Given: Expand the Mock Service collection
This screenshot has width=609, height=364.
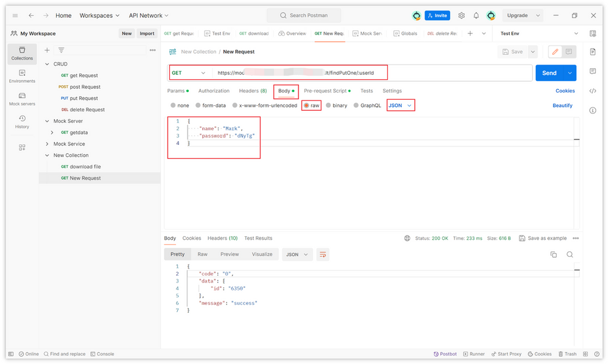Looking at the screenshot, I should pyautogui.click(x=48, y=144).
